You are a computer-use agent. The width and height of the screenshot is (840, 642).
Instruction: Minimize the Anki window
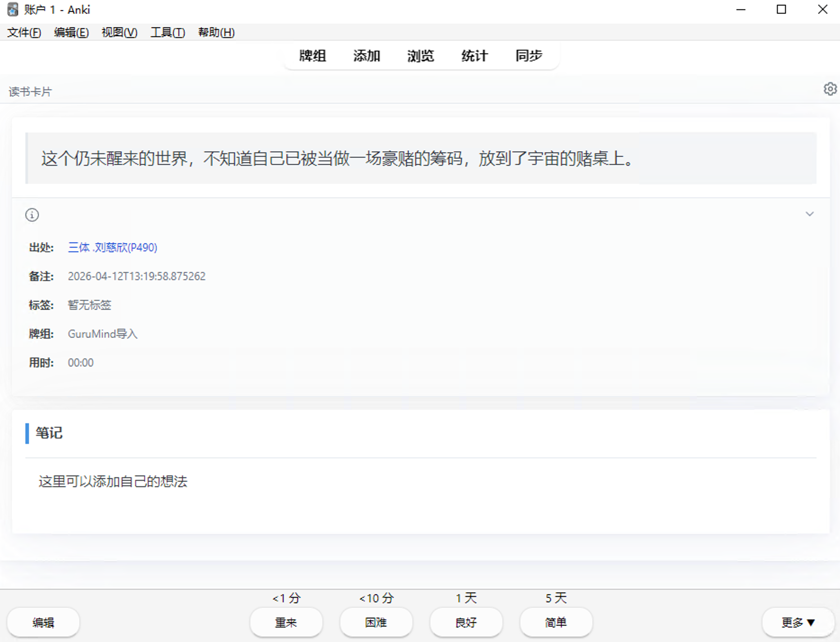tap(741, 9)
